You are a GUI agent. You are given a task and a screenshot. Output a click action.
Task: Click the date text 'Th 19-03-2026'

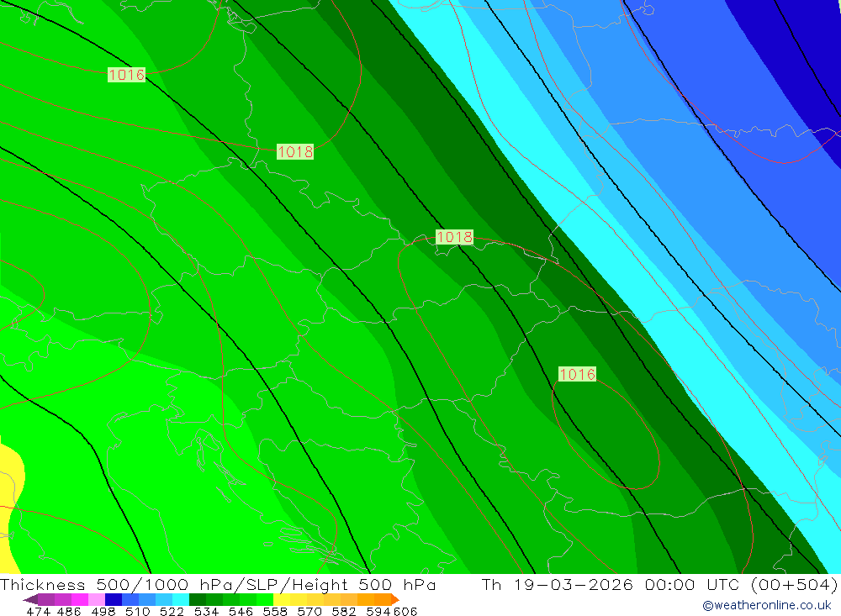point(558,584)
